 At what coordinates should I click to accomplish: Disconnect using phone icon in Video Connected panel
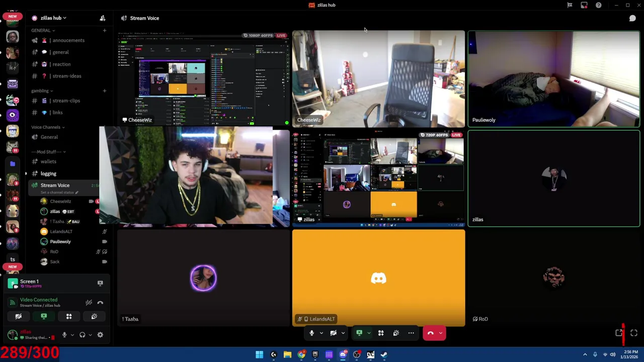click(x=100, y=302)
